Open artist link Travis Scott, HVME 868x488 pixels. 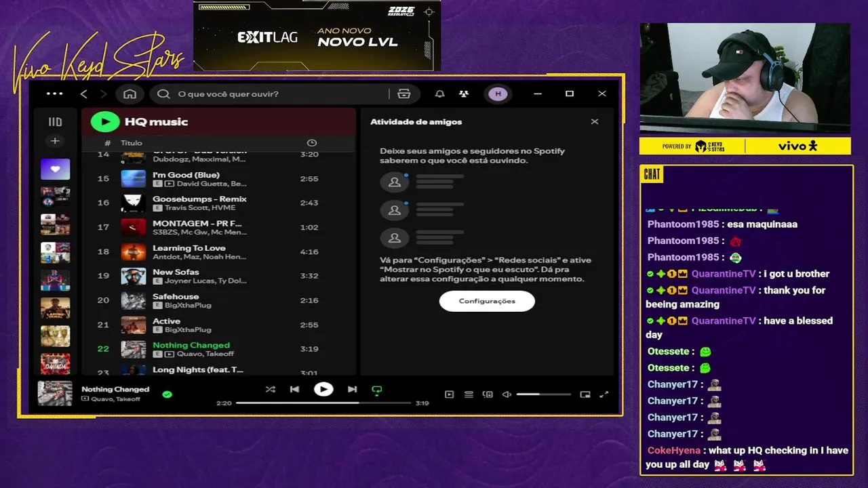point(200,208)
